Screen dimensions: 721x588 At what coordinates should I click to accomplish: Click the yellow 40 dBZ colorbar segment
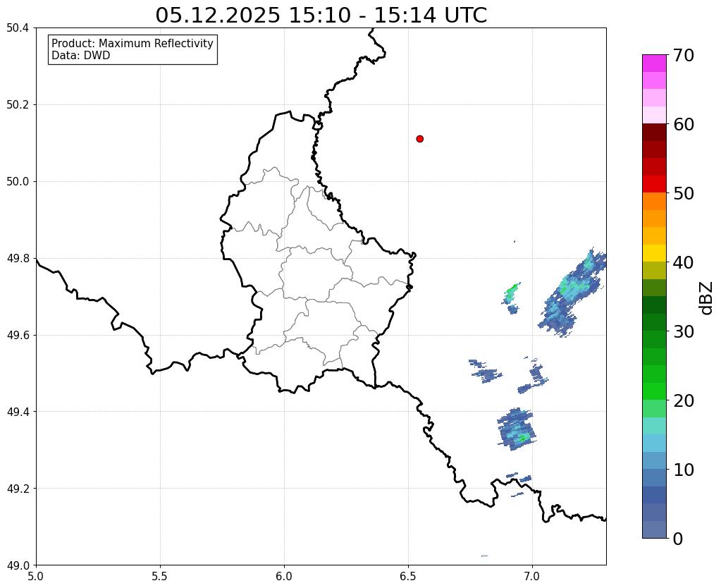coord(654,253)
